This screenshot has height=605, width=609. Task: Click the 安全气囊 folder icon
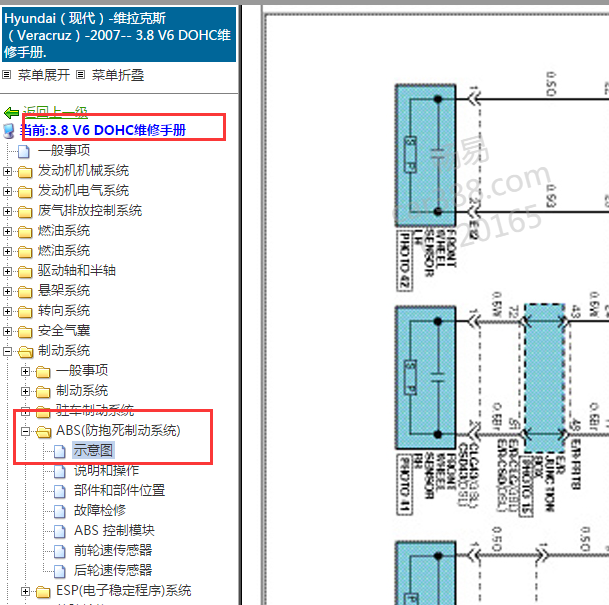pos(25,332)
